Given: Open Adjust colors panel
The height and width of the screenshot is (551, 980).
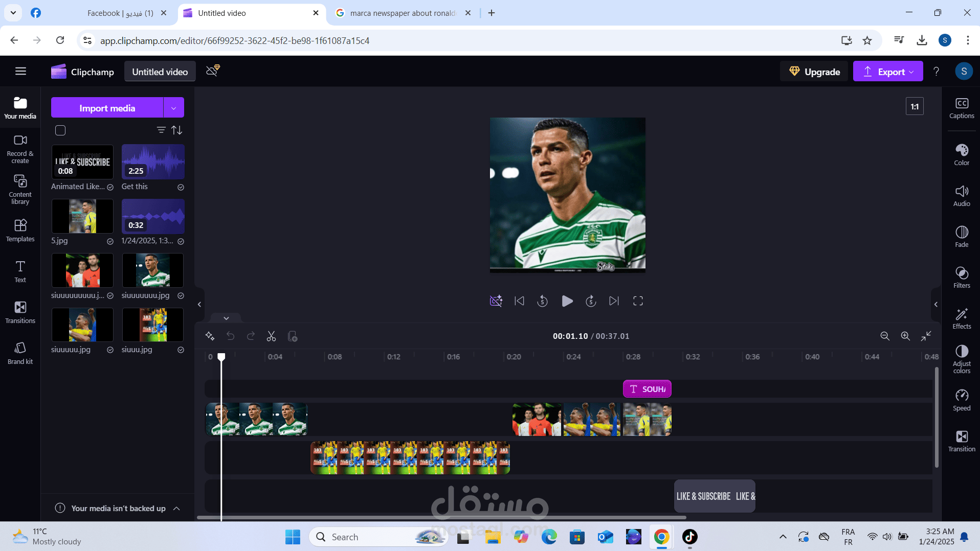Looking at the screenshot, I should coord(962,359).
